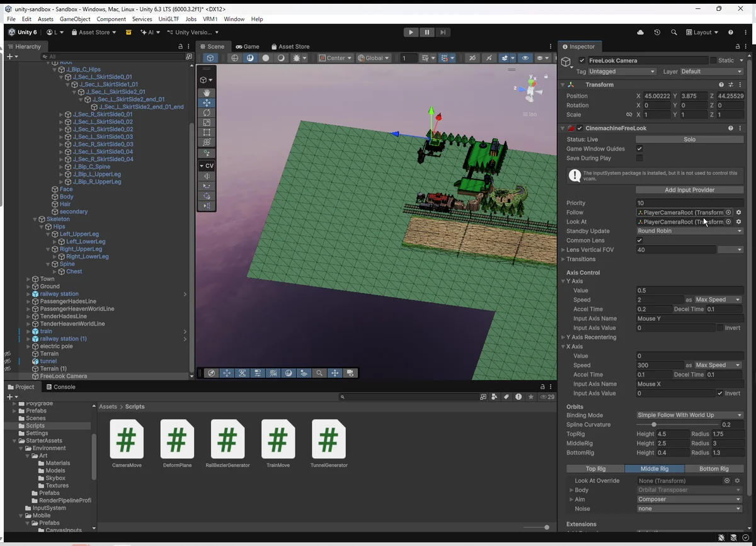Viewport: 756px width, 546px height.
Task: Open the GameObject menu
Action: click(74, 19)
